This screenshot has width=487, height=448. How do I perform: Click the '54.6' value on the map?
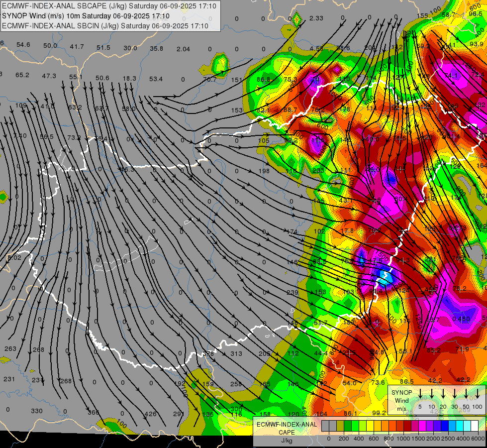(23, 45)
